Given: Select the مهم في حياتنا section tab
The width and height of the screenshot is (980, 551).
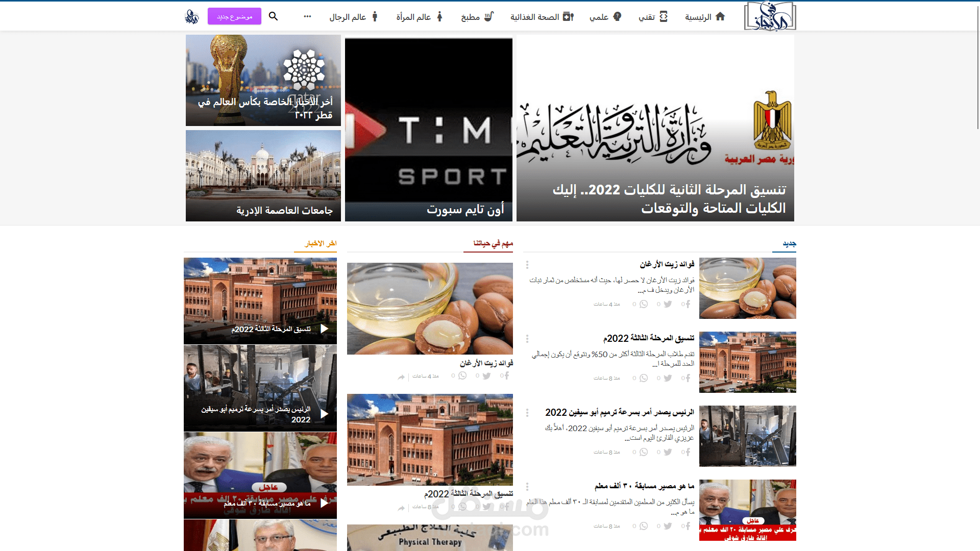Looking at the screenshot, I should click(493, 243).
